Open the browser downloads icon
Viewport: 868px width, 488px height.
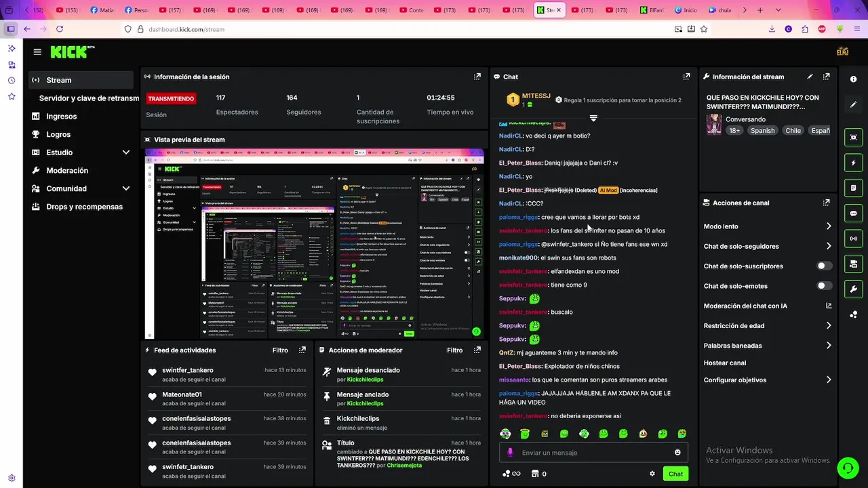tap(772, 29)
